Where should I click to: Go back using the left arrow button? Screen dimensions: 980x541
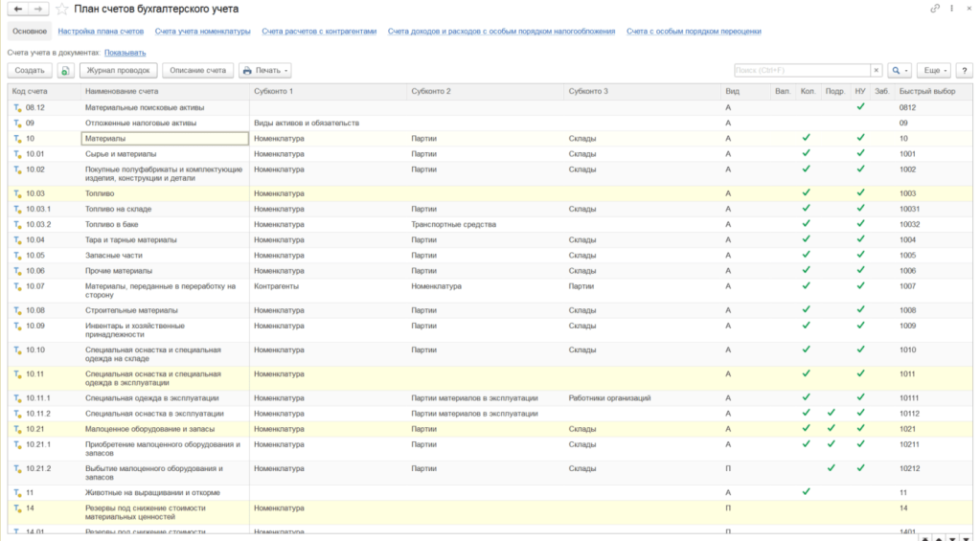(x=18, y=9)
